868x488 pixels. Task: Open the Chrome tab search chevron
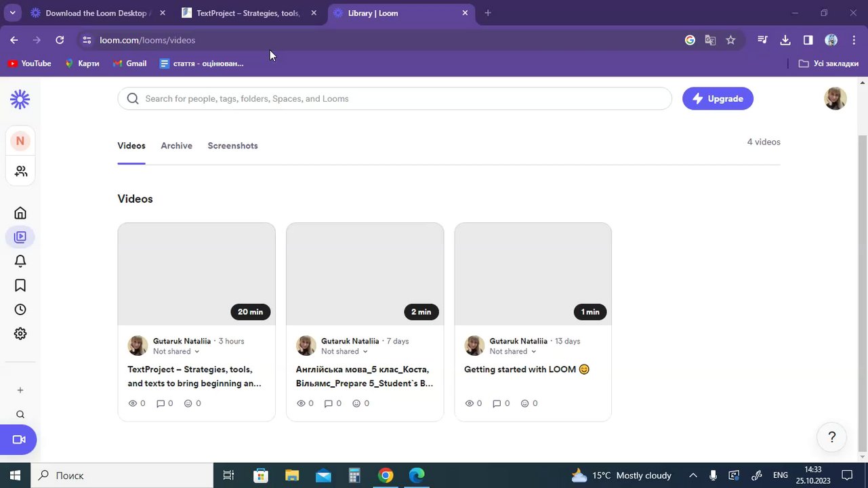pyautogui.click(x=12, y=13)
